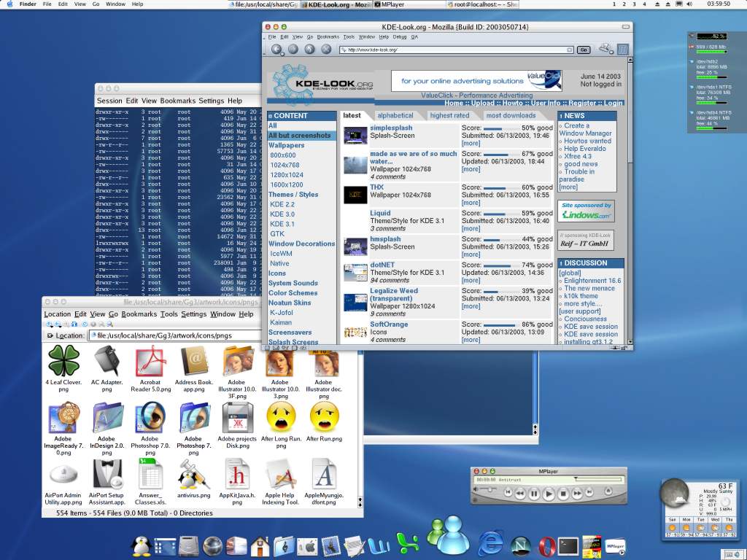The width and height of the screenshot is (747, 560).
Task: Click the Fast-forward button in MPlayer
Action: (577, 494)
